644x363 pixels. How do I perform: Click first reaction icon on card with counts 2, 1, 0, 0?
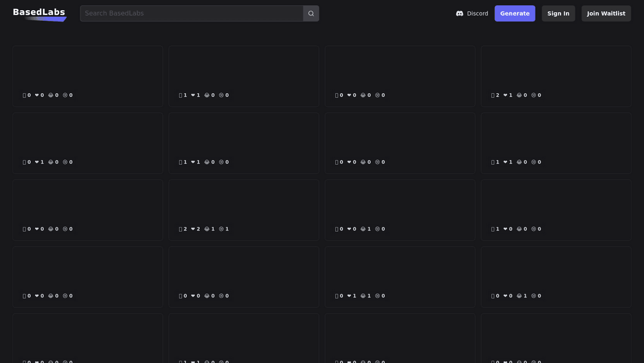tap(495, 96)
